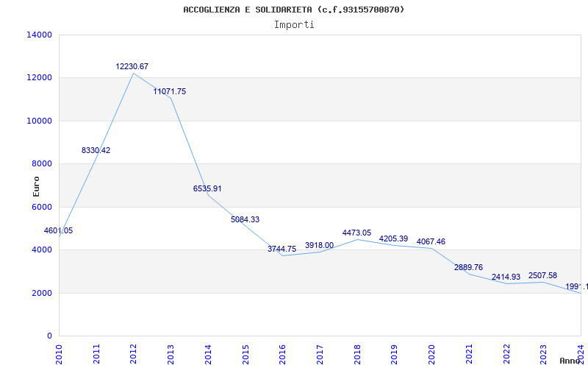The width and height of the screenshot is (588, 368).
Task: Click data label 8330.42
Action: pos(96,151)
